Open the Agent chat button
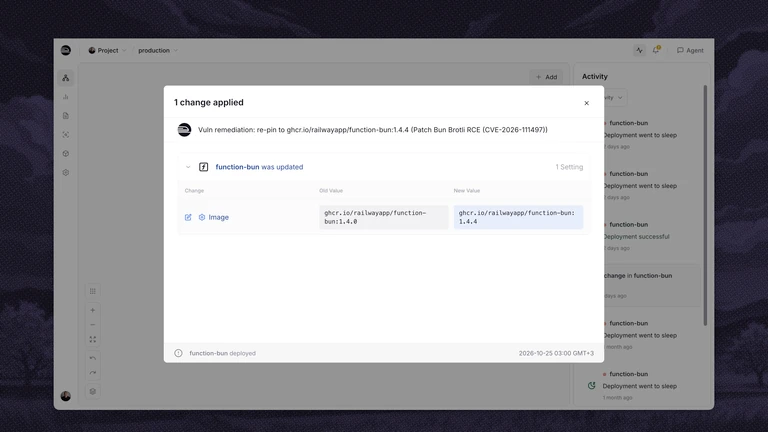The height and width of the screenshot is (432, 768). 690,50
